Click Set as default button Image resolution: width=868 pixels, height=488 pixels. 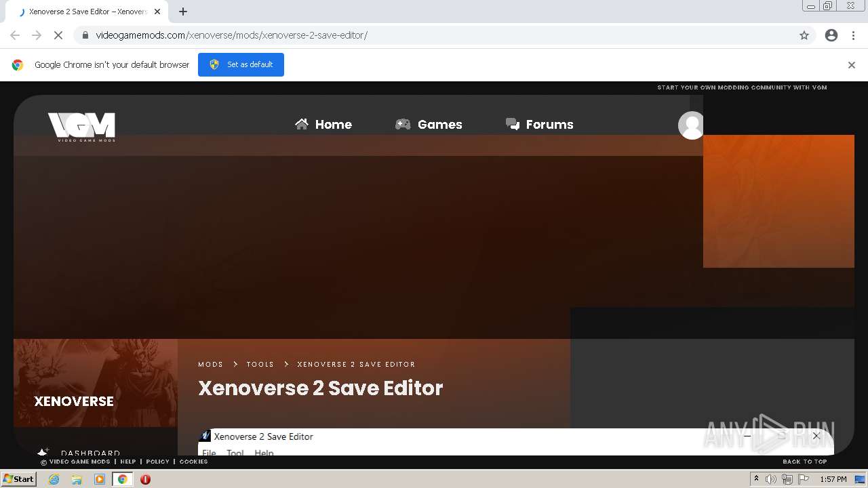241,64
